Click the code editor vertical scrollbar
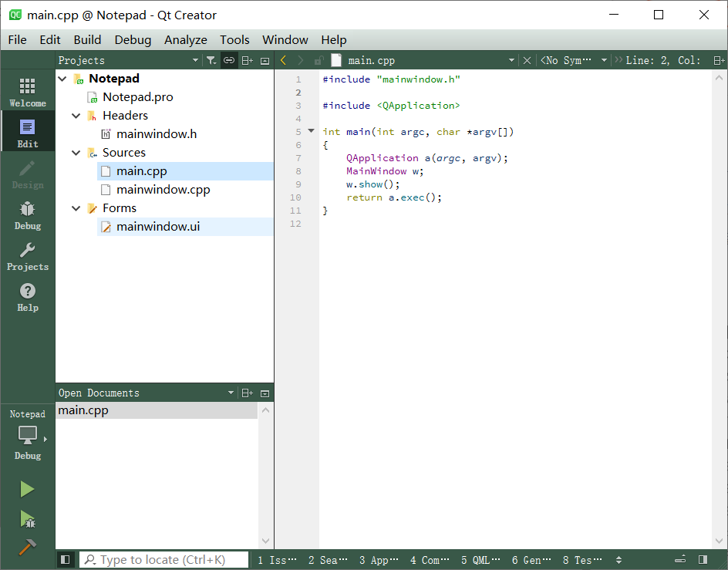 pyautogui.click(x=719, y=310)
